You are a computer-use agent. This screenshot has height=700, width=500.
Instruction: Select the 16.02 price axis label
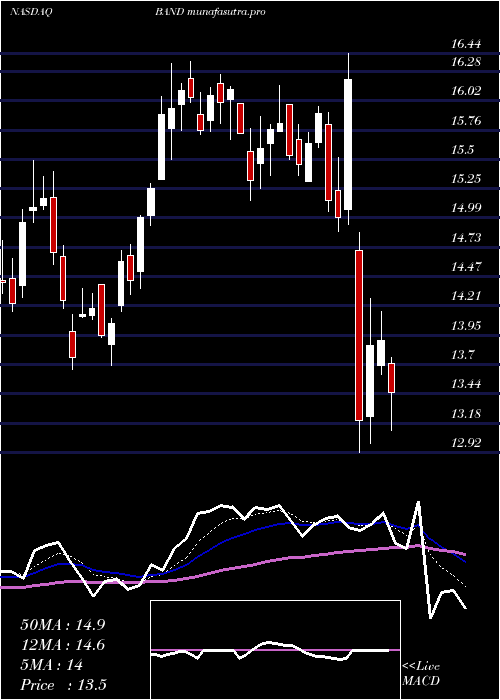[x=466, y=91]
